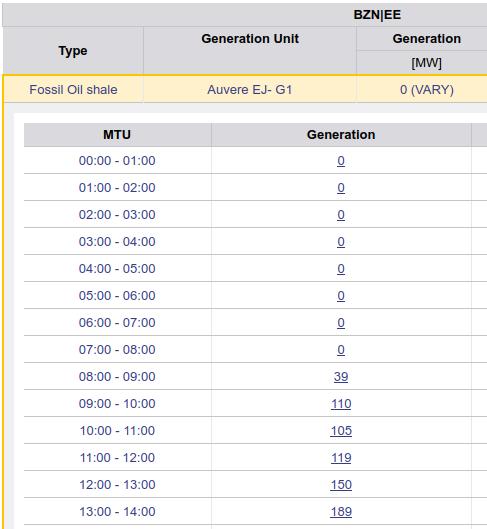The height and width of the screenshot is (529, 487).
Task: Select generation value for 03:00 - 04:00
Action: (341, 242)
